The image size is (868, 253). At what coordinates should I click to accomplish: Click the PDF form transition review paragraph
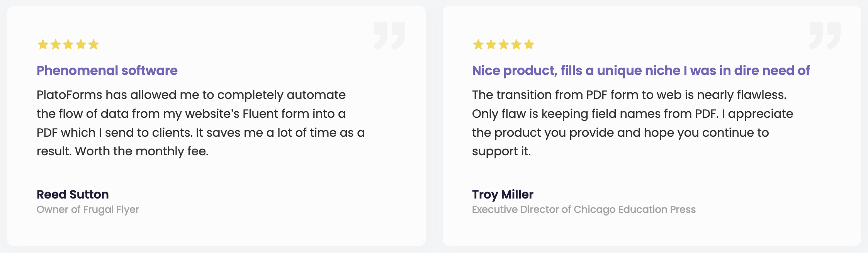coord(632,123)
